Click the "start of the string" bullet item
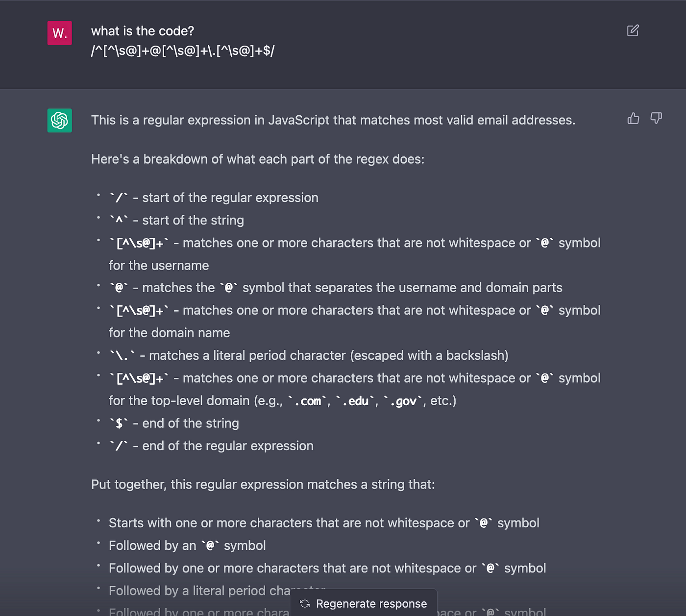Image resolution: width=686 pixels, height=616 pixels. (176, 220)
